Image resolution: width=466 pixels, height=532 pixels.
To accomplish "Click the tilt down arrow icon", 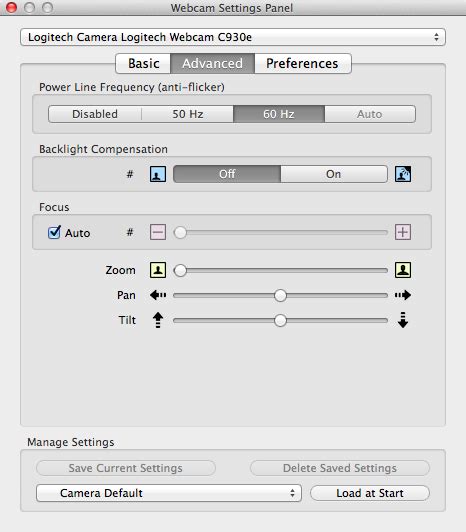I will pos(403,320).
